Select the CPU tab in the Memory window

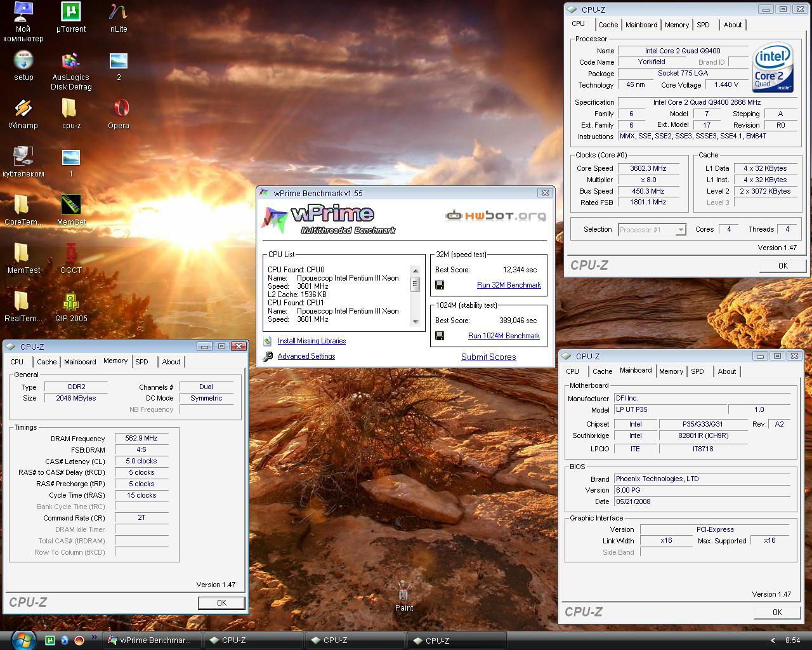(17, 362)
